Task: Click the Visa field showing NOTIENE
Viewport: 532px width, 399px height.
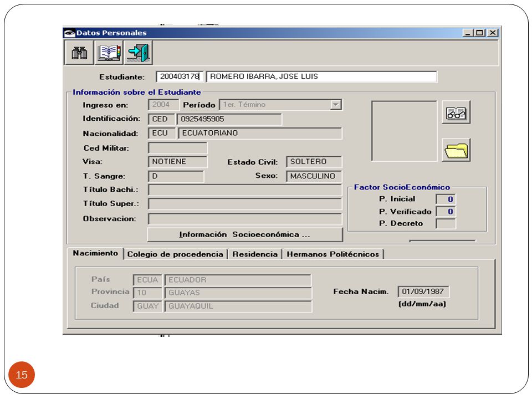Action: click(x=177, y=161)
